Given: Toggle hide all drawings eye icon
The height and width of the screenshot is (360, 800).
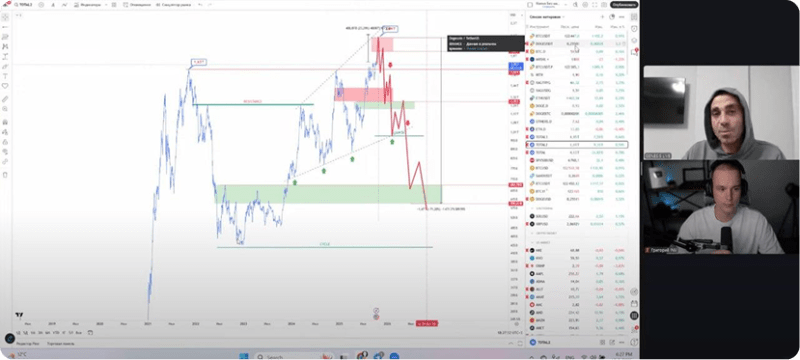Looking at the screenshot, I should point(5,151).
